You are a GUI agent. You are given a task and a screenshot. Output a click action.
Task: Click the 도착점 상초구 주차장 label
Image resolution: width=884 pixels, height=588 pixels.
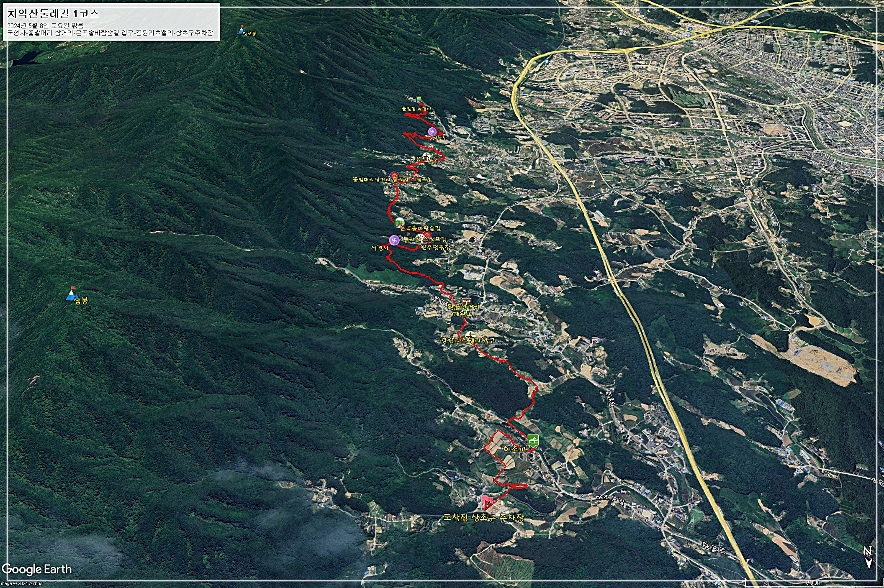point(483,517)
